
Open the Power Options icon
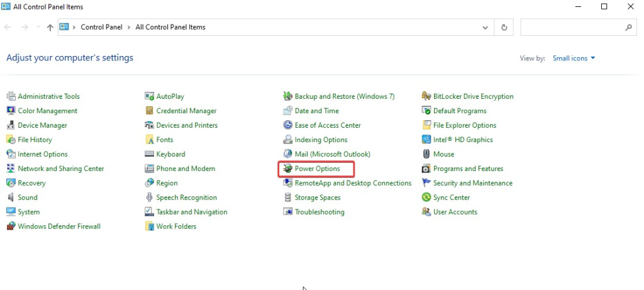287,169
